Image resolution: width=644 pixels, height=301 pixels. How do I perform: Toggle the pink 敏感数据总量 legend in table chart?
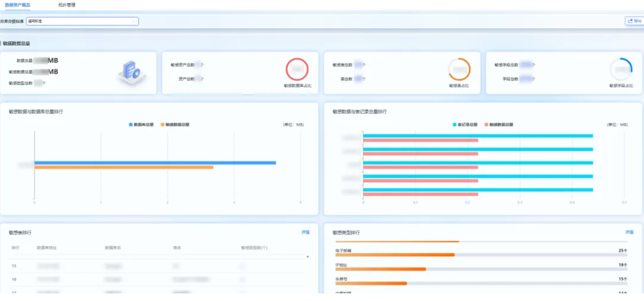498,124
